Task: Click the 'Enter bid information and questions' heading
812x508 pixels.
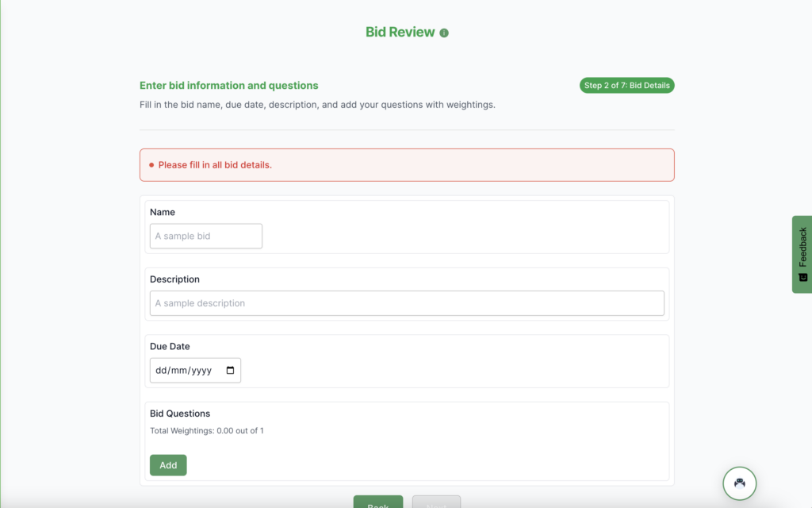Action: pos(228,86)
